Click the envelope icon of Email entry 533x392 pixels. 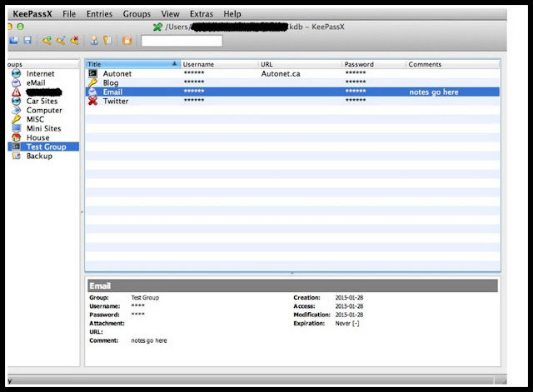pyautogui.click(x=92, y=92)
